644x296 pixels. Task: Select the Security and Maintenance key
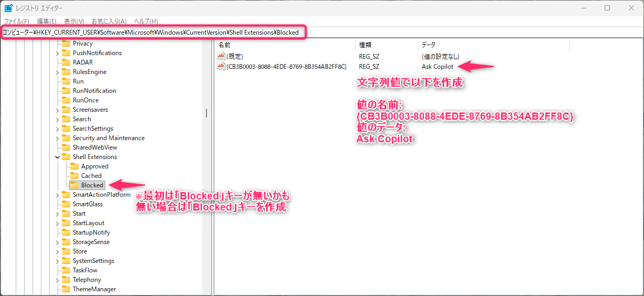[x=108, y=138]
